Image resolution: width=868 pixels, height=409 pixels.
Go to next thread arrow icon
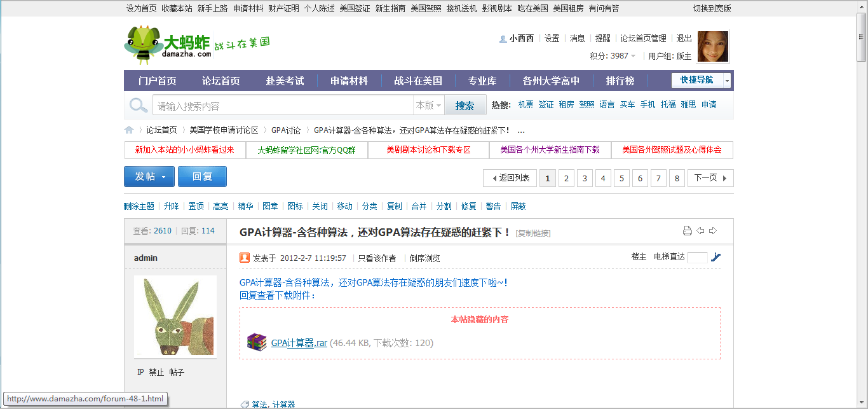(x=713, y=231)
